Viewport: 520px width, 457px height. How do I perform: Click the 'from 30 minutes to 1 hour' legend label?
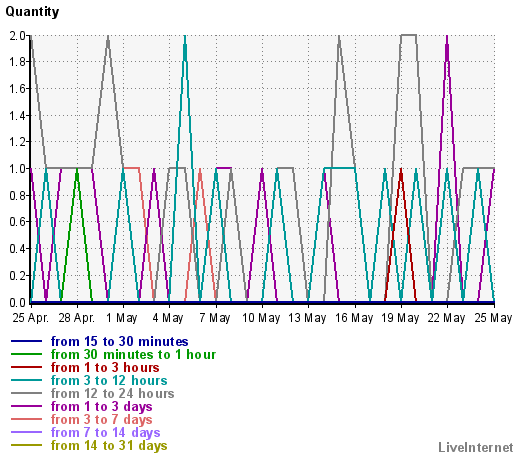click(133, 354)
